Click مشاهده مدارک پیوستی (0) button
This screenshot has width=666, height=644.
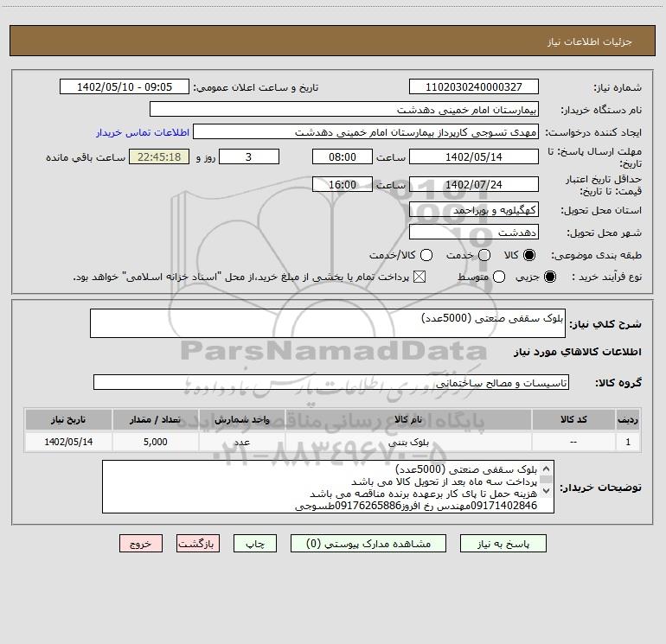pyautogui.click(x=368, y=544)
